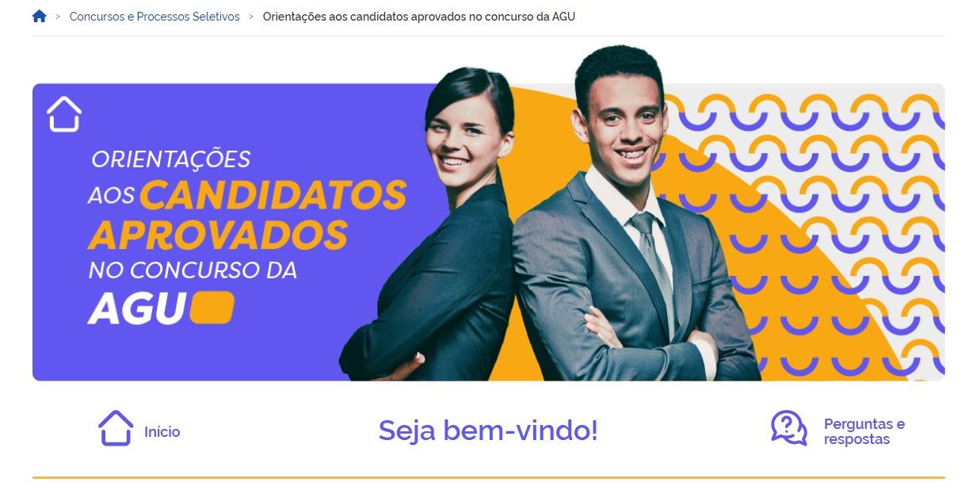The height and width of the screenshot is (490, 980).
Task: Select the current page breadcrumb about AGU candidates
Action: 419,17
